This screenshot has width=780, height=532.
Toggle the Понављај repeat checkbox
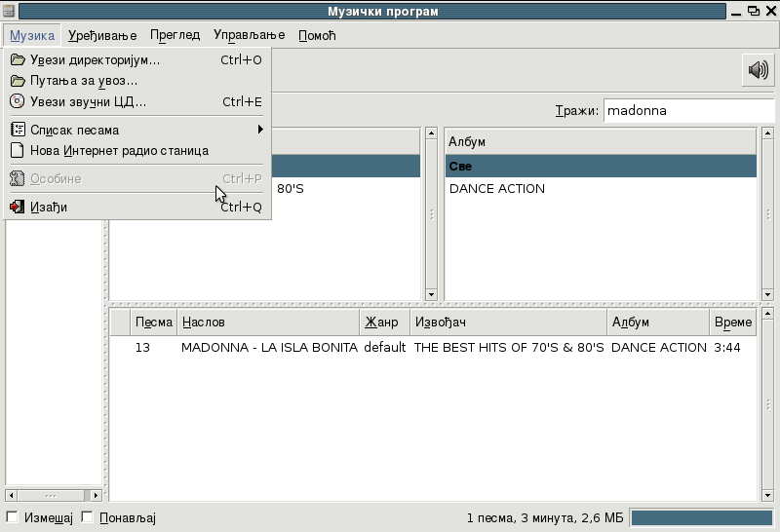(87, 517)
